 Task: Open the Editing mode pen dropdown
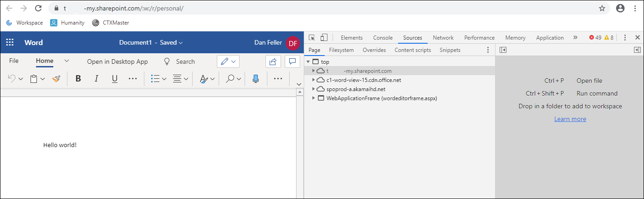point(228,61)
